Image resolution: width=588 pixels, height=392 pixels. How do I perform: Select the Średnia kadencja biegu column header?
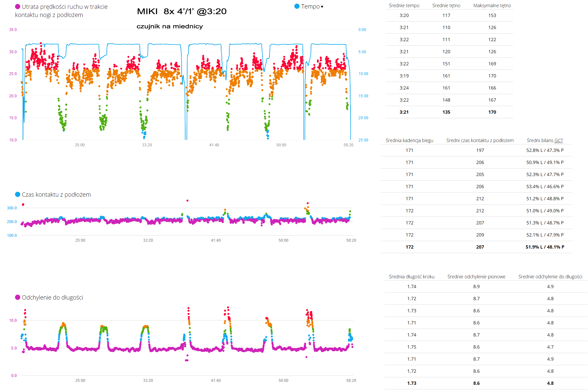[x=409, y=140]
